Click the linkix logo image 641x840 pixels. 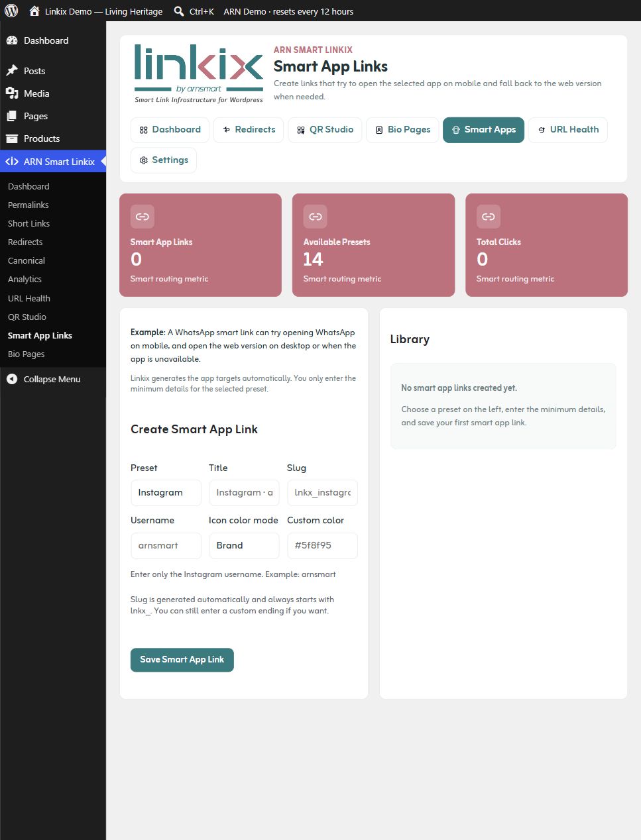[199, 74]
